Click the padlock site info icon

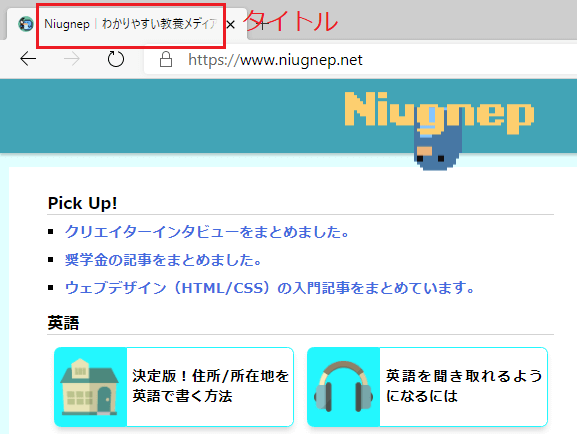click(x=166, y=59)
